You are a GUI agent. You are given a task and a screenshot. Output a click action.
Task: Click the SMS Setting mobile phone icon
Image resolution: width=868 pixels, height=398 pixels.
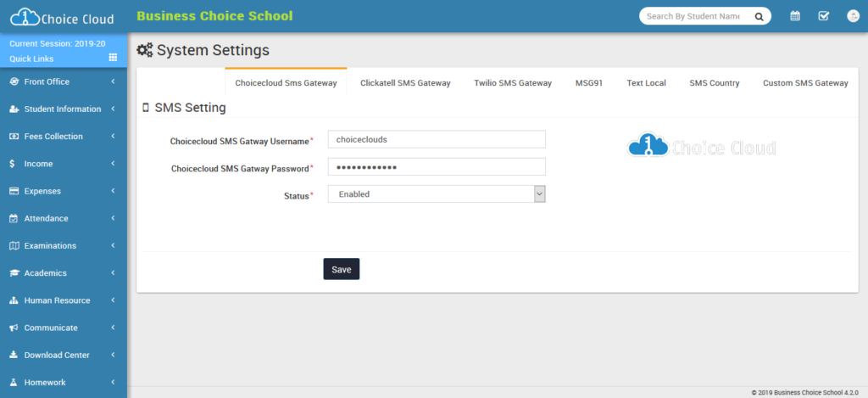click(146, 108)
